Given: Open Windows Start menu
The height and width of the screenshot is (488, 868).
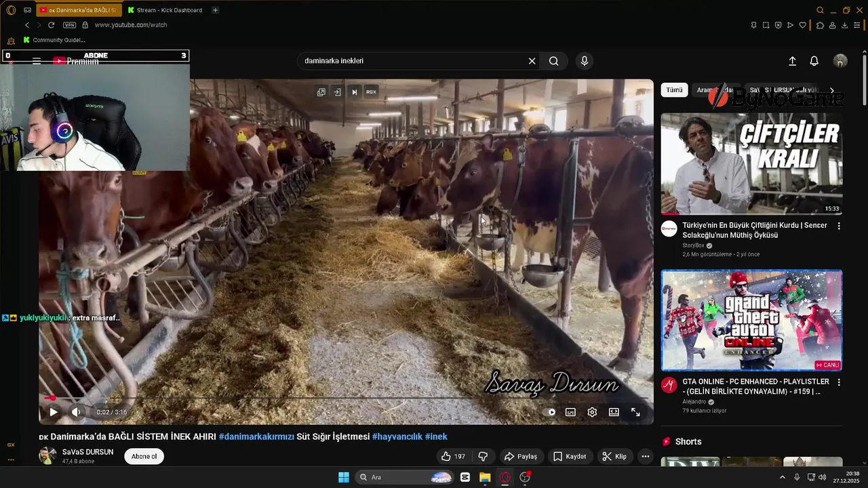Looking at the screenshot, I should tap(344, 477).
